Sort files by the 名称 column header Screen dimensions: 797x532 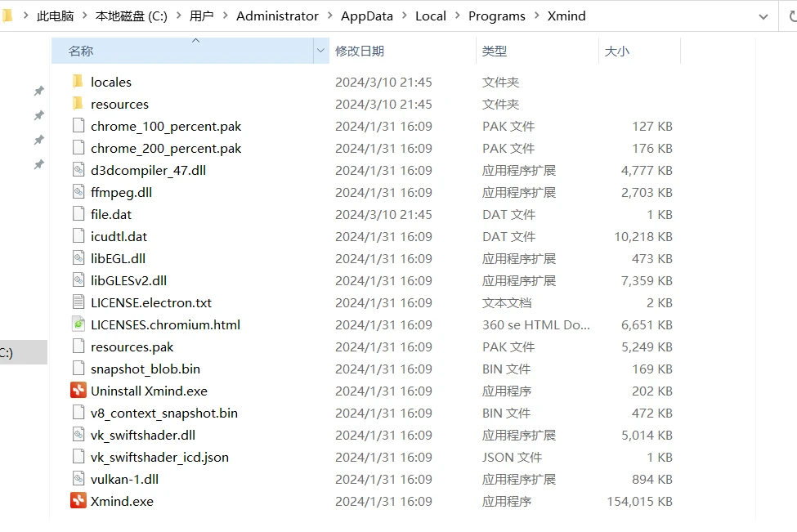point(182,51)
